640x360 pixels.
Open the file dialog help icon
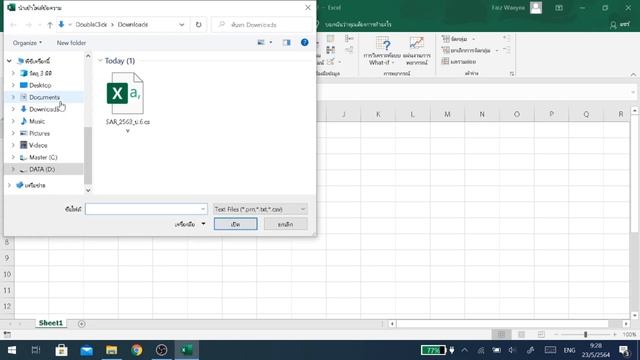pos(304,42)
